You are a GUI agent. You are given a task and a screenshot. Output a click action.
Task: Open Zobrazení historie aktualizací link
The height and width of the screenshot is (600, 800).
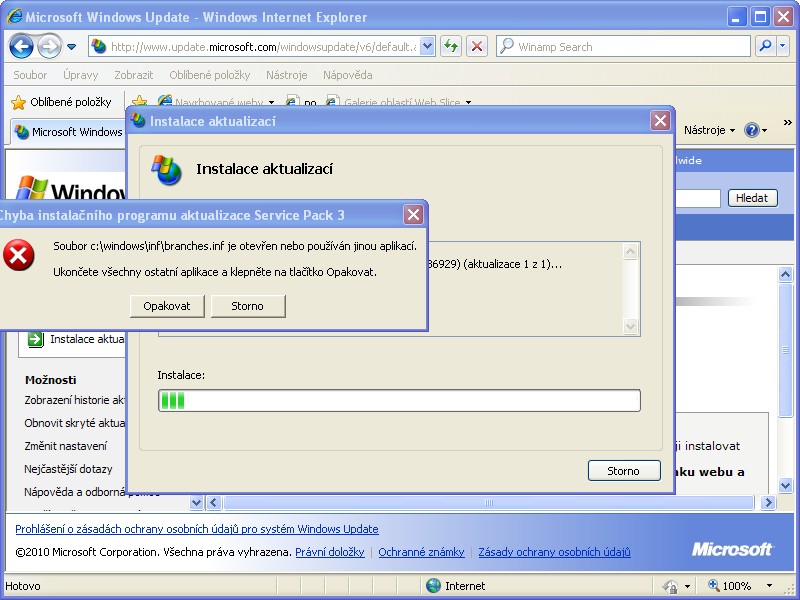pos(74,400)
